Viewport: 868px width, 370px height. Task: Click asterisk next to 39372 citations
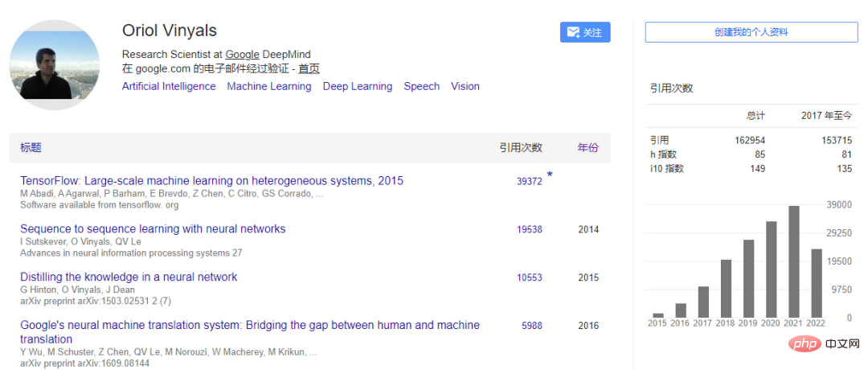point(550,175)
